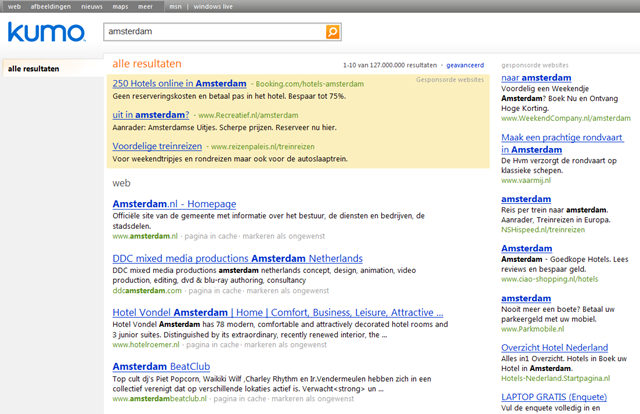Open Amsterdam BeatClub result
The image size is (640, 414).
pyautogui.click(x=161, y=367)
